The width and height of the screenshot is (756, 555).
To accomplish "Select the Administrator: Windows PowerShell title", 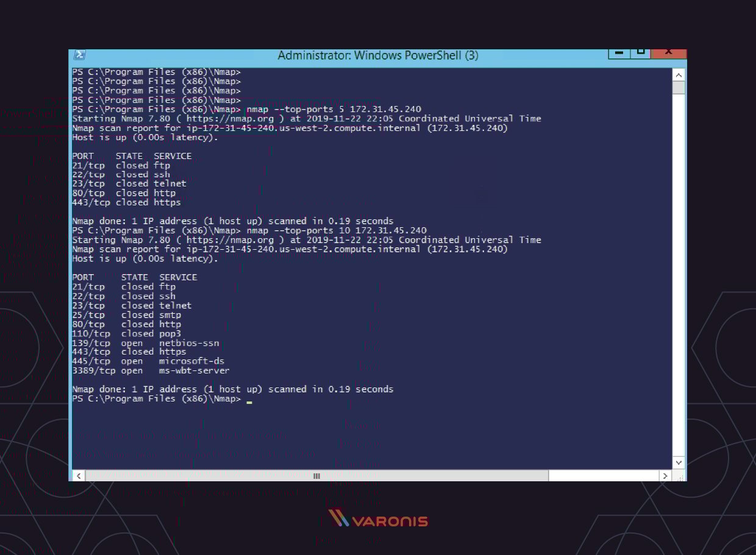I will [377, 55].
